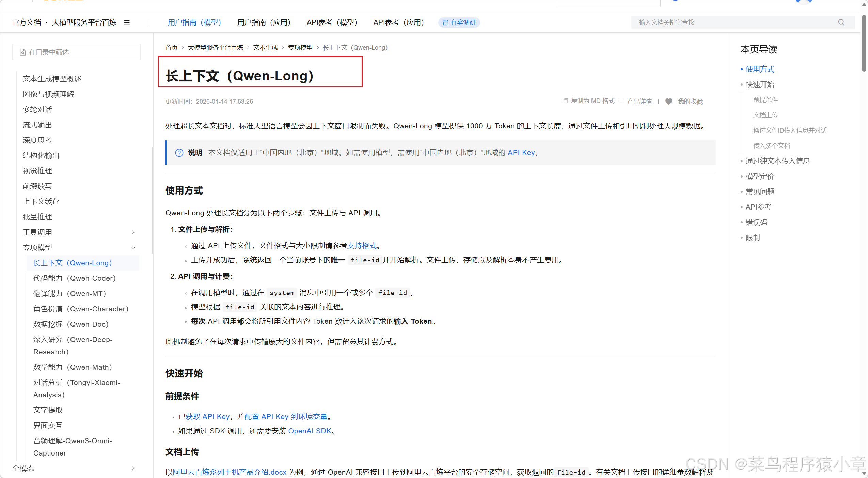Select 代码能力（Qwen-Coder）in the sidebar
The height and width of the screenshot is (478, 868).
coord(74,278)
